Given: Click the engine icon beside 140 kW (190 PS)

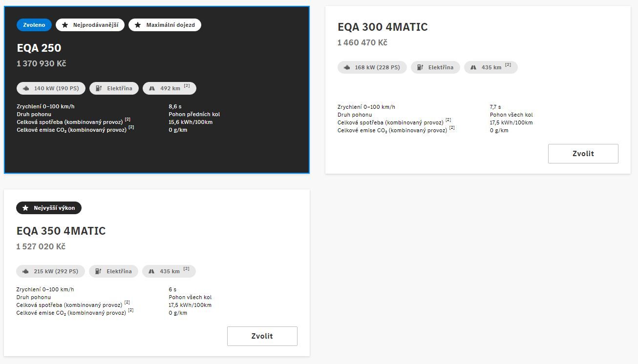Looking at the screenshot, I should point(26,88).
